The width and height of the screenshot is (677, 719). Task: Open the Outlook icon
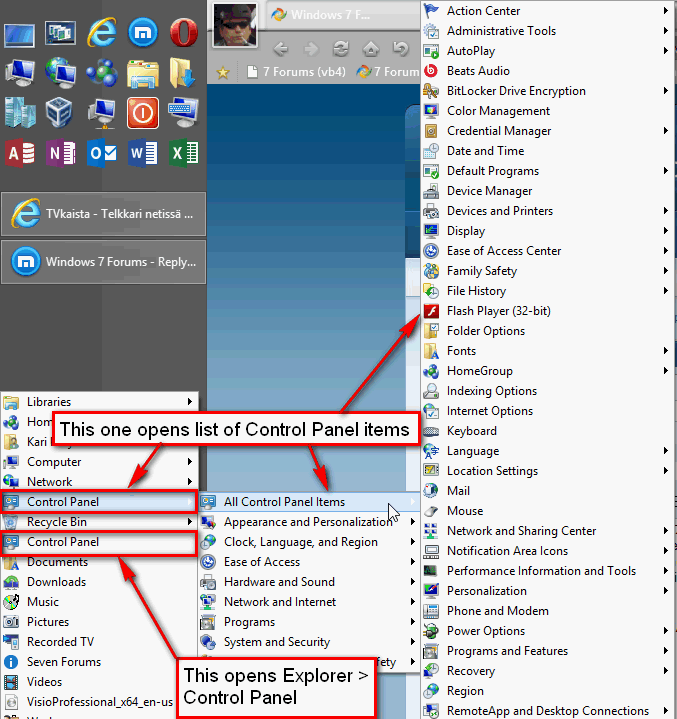tap(102, 153)
